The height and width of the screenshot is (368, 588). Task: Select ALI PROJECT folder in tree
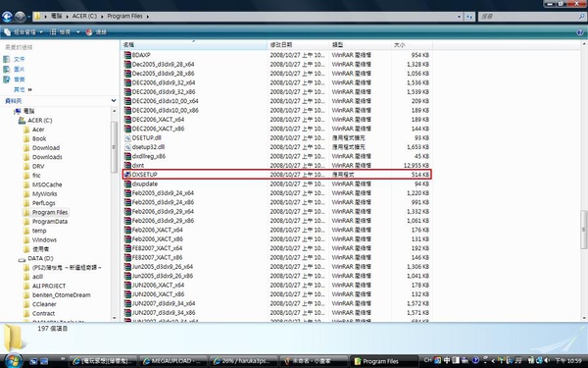[x=49, y=287]
